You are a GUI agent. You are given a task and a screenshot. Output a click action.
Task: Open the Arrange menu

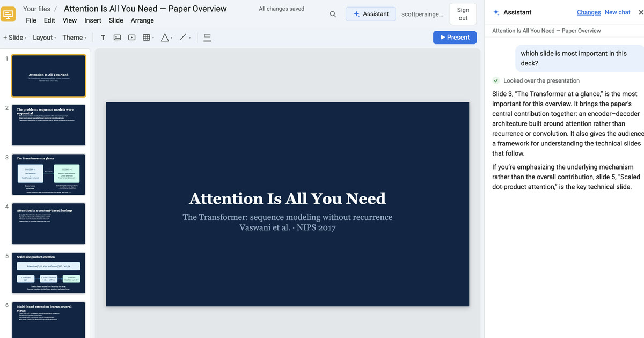point(142,20)
